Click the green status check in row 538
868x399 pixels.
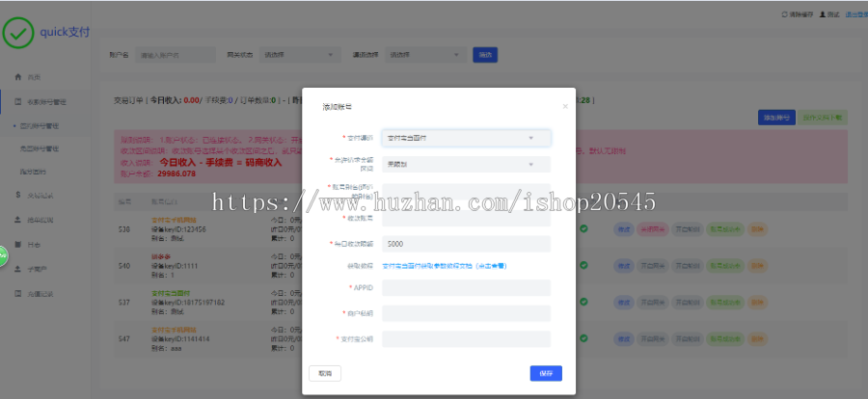pos(584,228)
